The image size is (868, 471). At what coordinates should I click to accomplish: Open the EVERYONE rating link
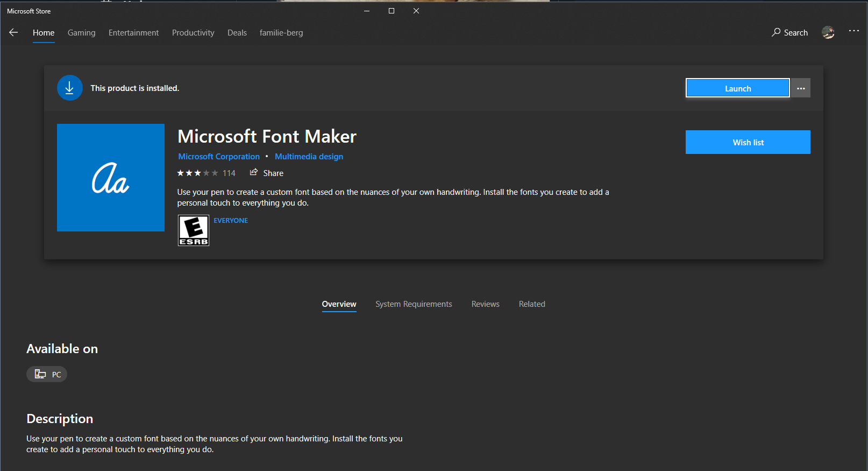(231, 221)
